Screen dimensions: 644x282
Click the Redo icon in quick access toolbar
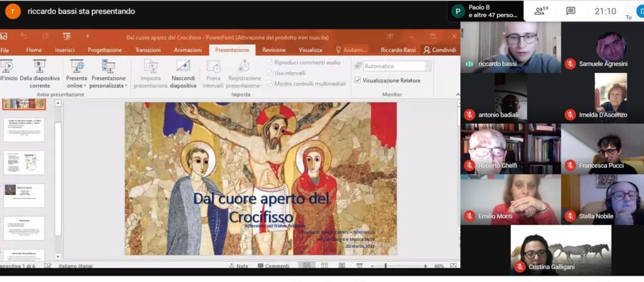(x=45, y=36)
